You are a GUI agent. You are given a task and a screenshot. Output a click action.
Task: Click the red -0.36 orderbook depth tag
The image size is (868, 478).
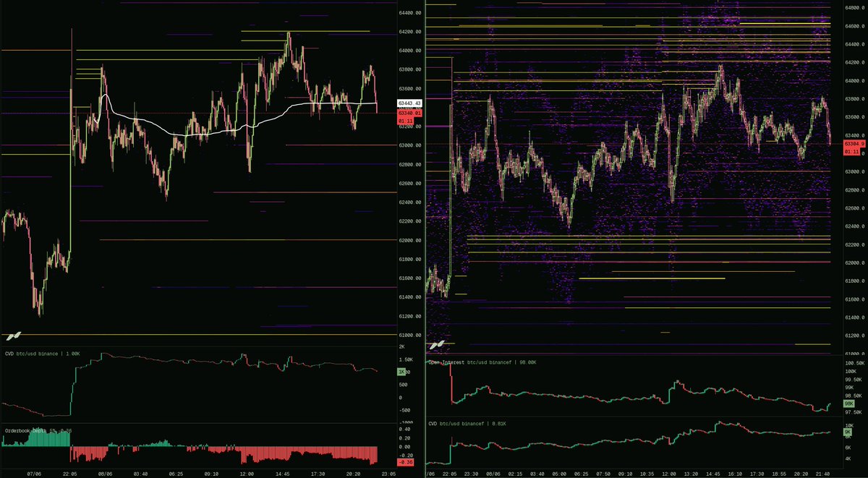(407, 462)
